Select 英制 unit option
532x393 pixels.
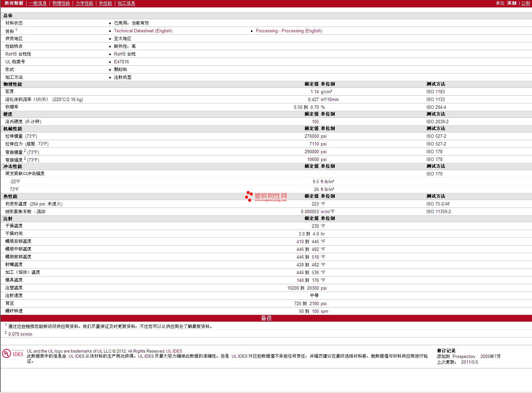[x=511, y=3]
